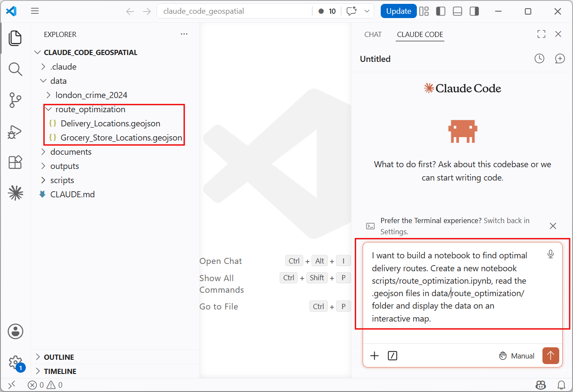Maximize the Claude Code panel
This screenshot has width=573, height=392.
tap(542, 34)
